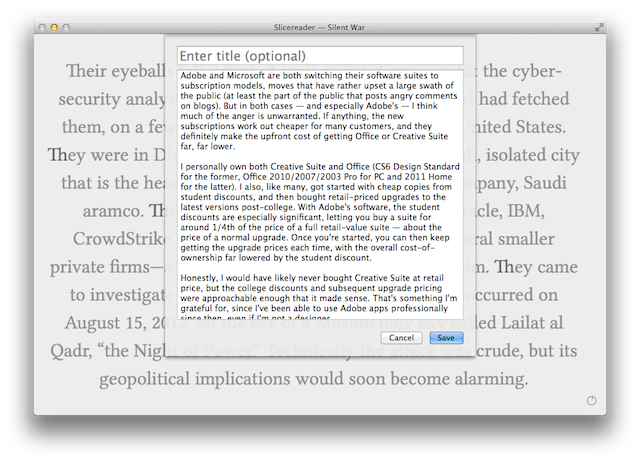This screenshot has height=462, width=640.
Task: Focus the Enter title (optional) field
Action: [x=320, y=56]
